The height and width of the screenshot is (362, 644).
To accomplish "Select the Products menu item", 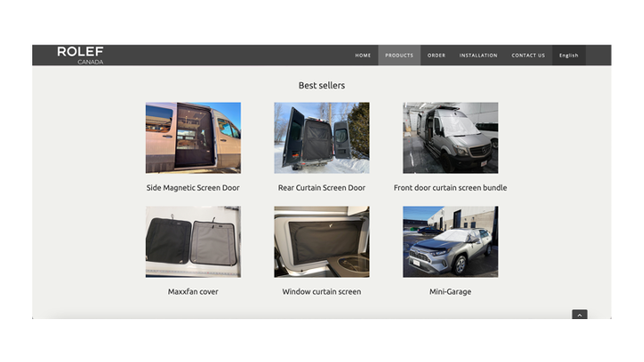I will point(399,55).
